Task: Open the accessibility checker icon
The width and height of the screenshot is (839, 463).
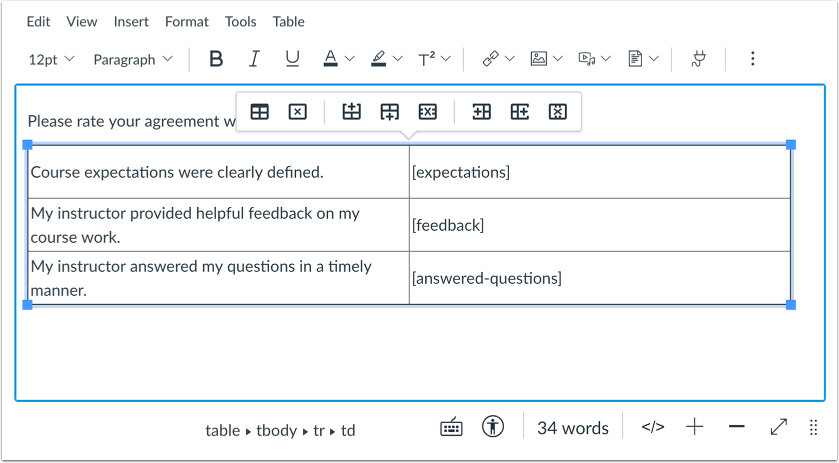Action: (x=493, y=427)
